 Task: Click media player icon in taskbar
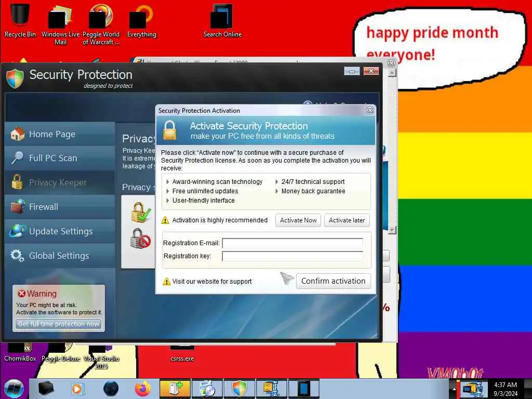pos(77,389)
